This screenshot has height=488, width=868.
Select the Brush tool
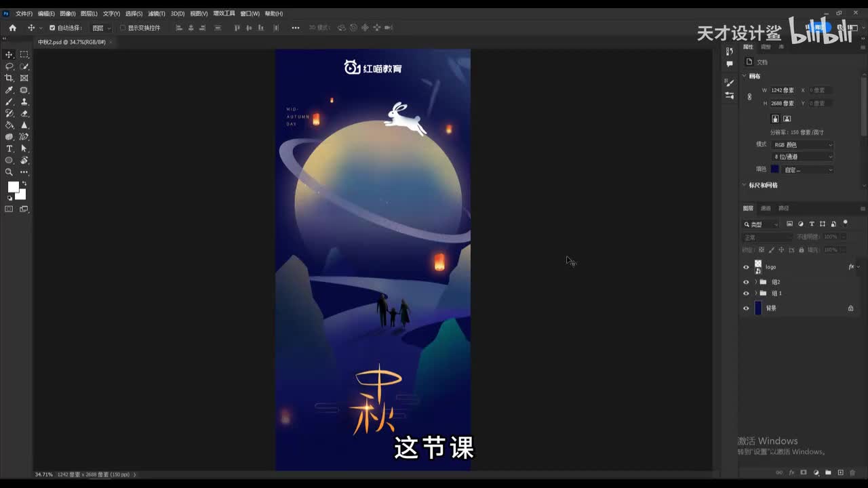9,102
